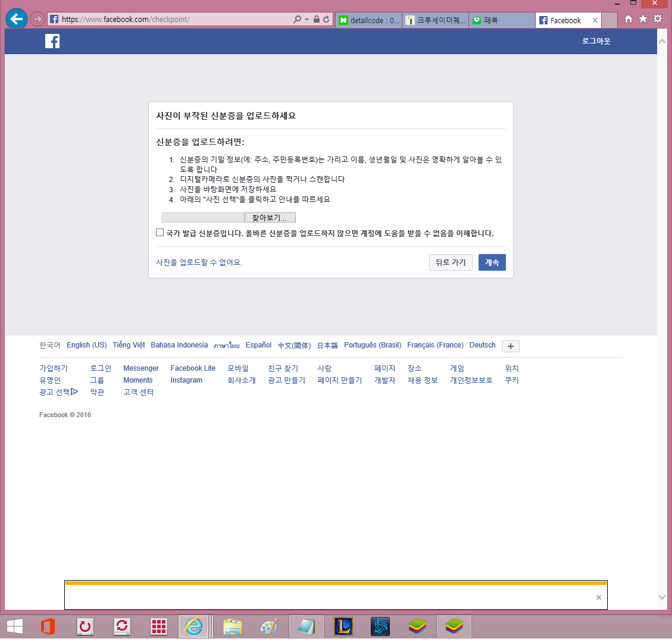Open the red grid app in taskbar
Viewport: 672px width, 642px height.
click(x=158, y=628)
